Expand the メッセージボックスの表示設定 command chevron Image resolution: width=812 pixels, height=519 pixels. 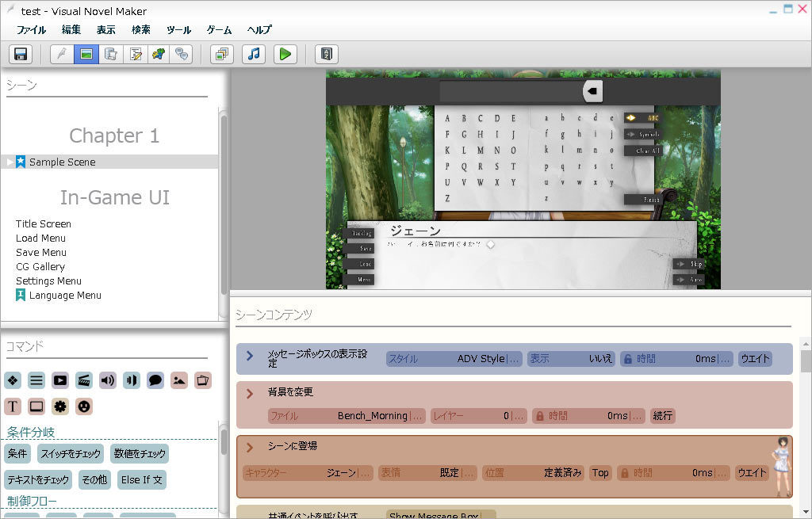tap(250, 356)
